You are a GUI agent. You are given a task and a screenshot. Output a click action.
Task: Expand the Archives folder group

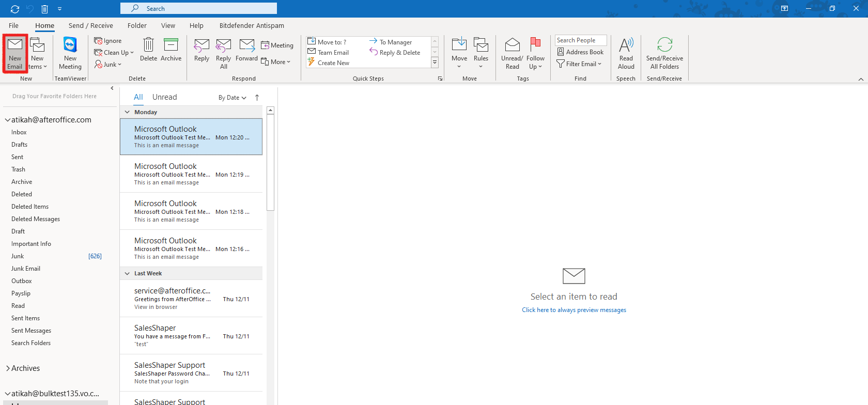pos(8,368)
